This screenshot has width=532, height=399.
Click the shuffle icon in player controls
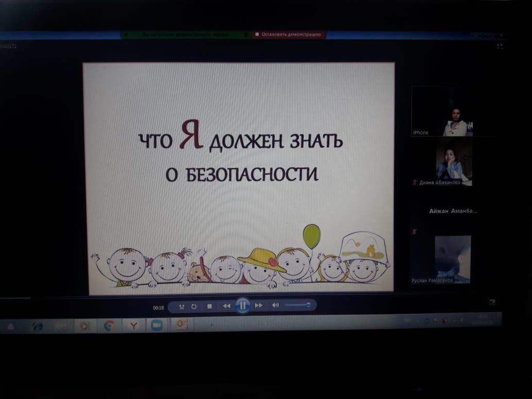coord(181,306)
